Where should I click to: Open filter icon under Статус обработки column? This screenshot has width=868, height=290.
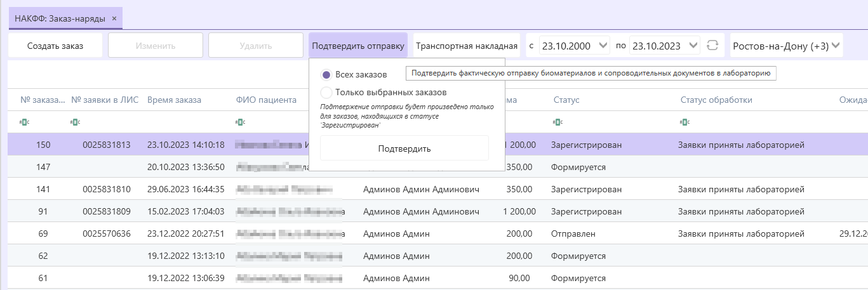684,122
